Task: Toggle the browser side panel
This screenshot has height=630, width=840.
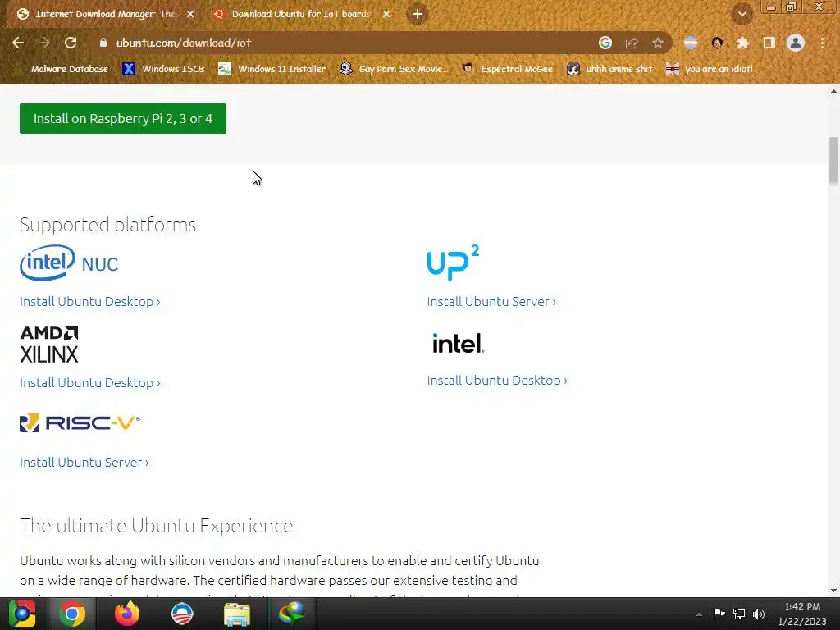Action: point(769,43)
